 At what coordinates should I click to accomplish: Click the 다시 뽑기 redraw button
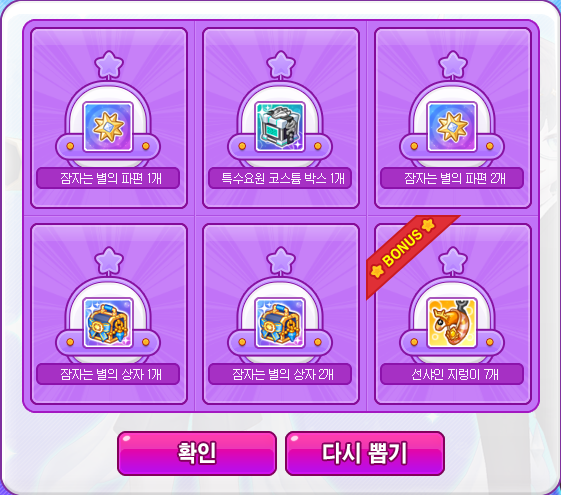coord(365,453)
